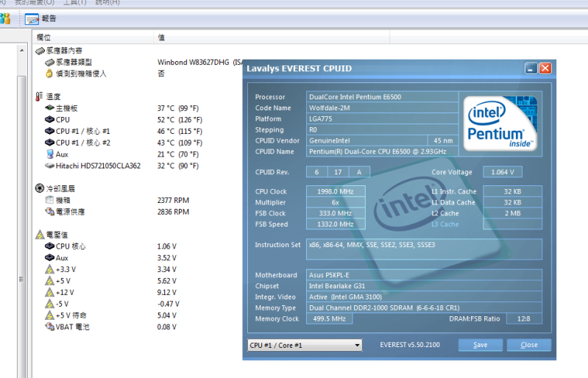Click the 電壓值 section warning icon

point(40,235)
